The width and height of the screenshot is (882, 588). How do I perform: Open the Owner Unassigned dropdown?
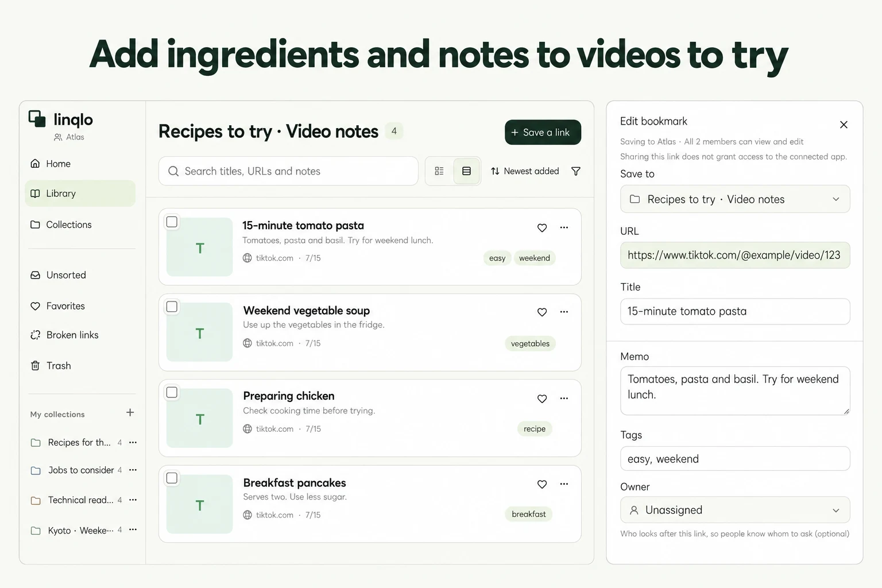point(735,510)
